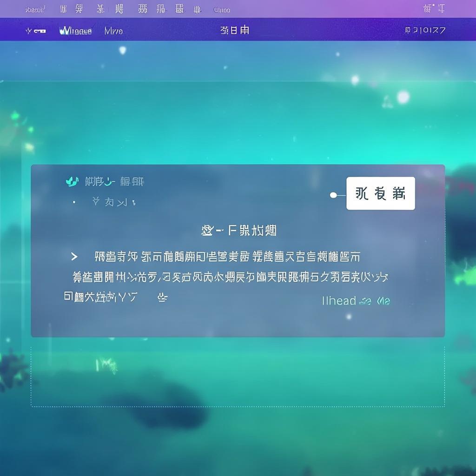Click the white callout label on the right

tap(381, 193)
